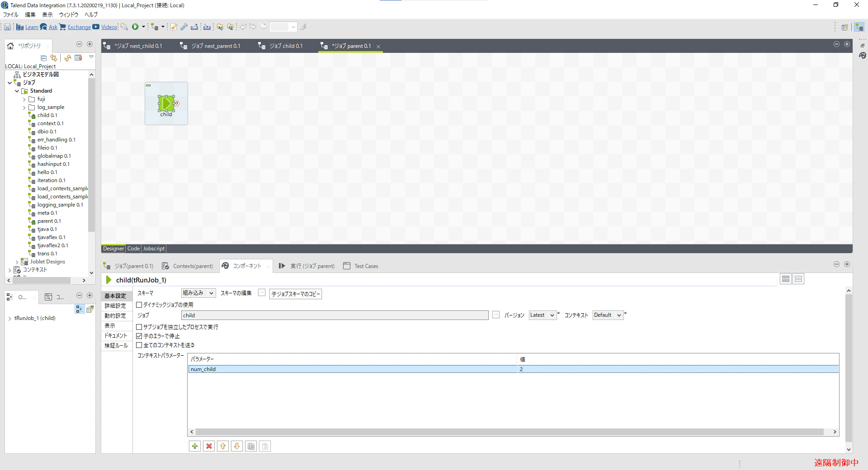The image size is (868, 470).
Task: Move parameter down with arrow icon
Action: [x=237, y=446]
